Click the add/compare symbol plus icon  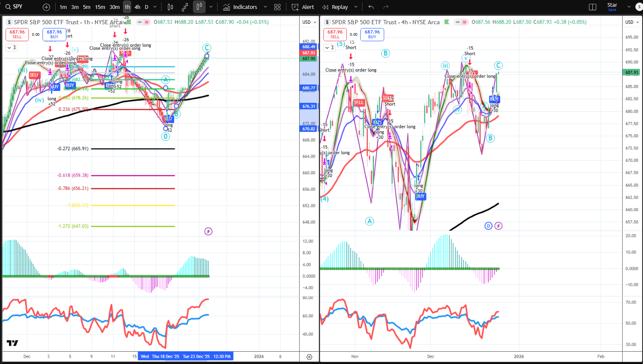(46, 7)
